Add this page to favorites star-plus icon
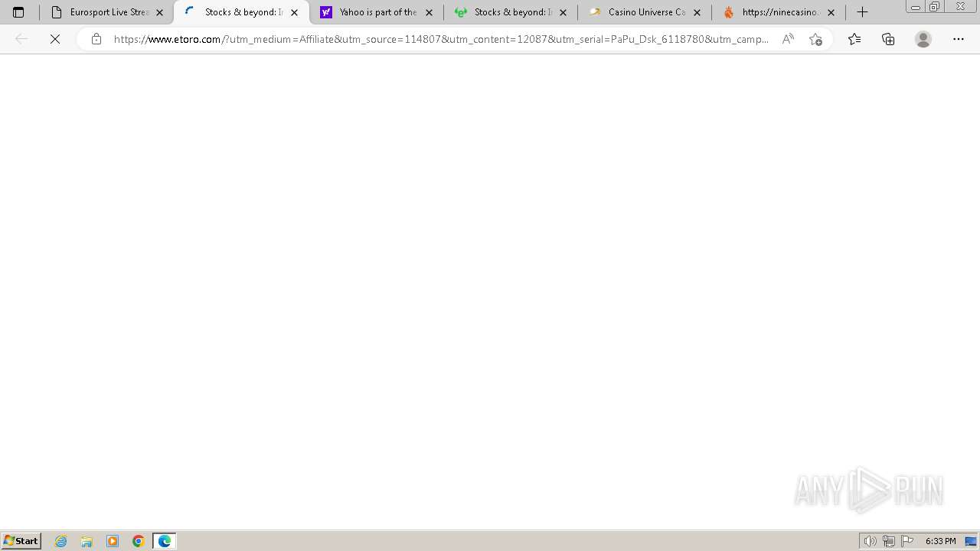 (815, 39)
